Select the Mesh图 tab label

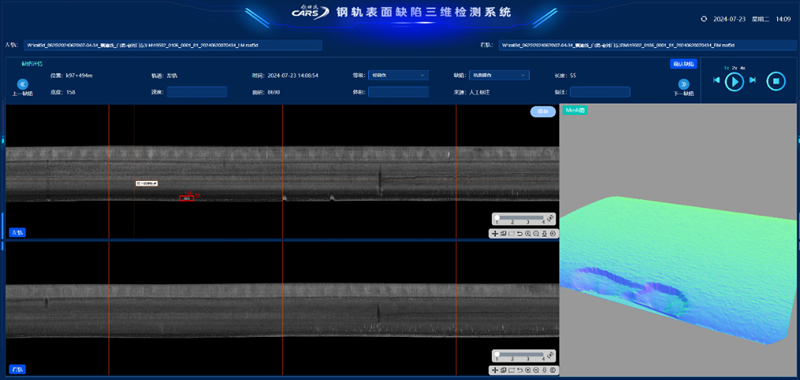[575, 110]
